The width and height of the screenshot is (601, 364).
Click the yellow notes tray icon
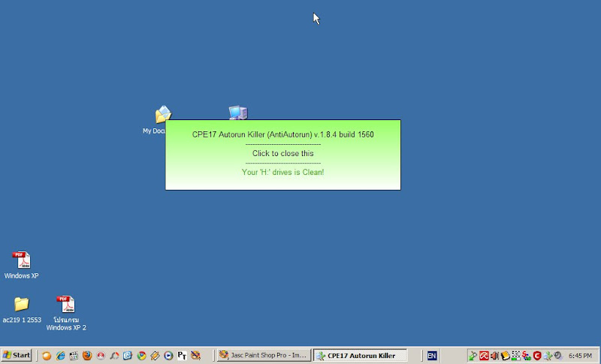point(505,356)
